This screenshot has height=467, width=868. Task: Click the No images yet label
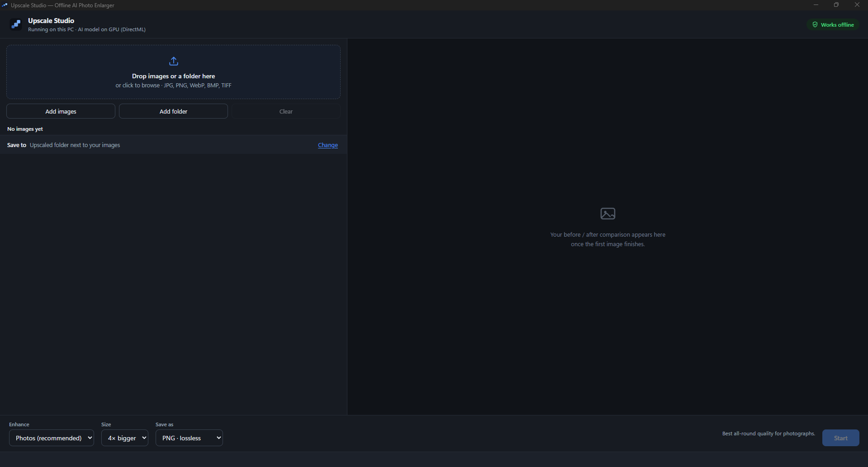(25, 129)
